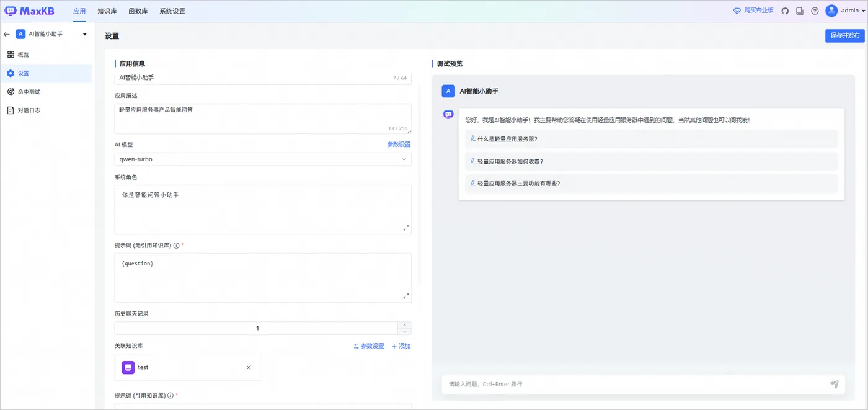Click the admin user avatar
The image size is (868, 410).
(831, 11)
